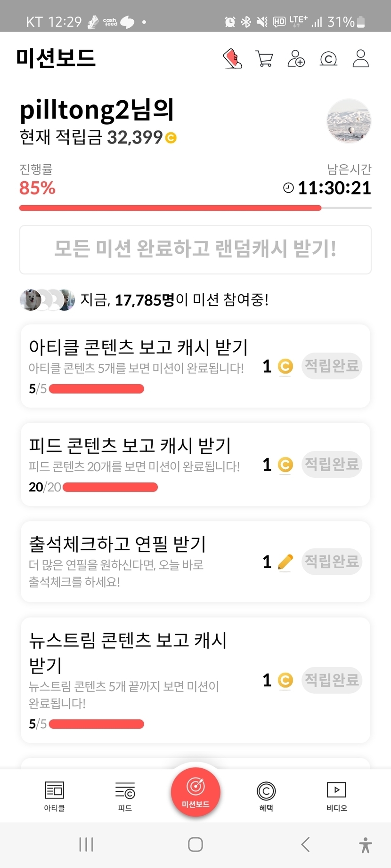Tap the participant avatars next to 17,785명
The height and width of the screenshot is (868, 391).
(x=47, y=299)
